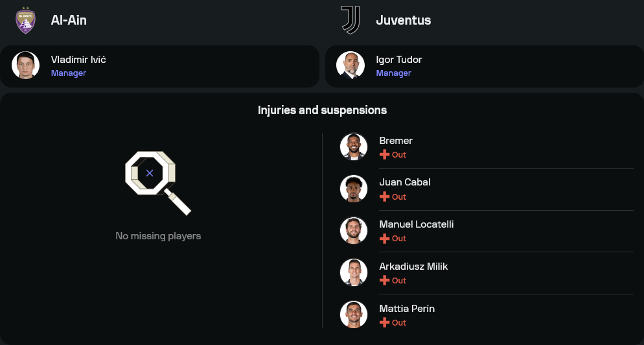Open Vladimir Ivić manager photo
The width and height of the screenshot is (644, 345).
[x=26, y=65]
